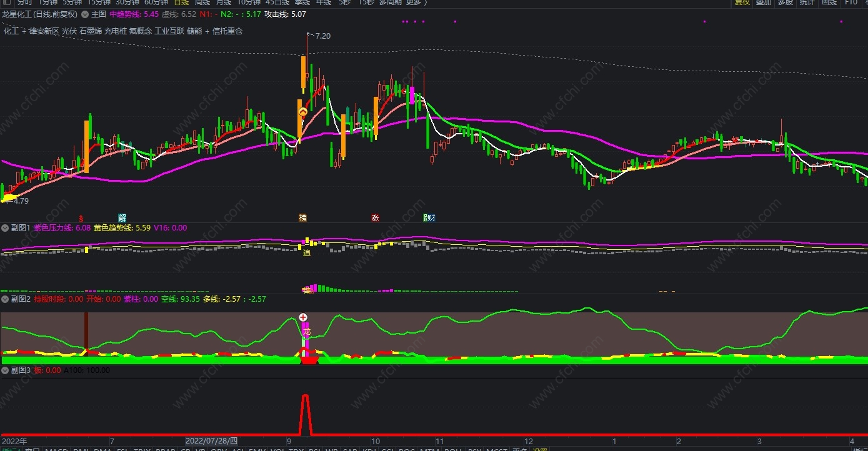Click the 叠加 overlay button
This screenshot has width=868, height=451.
coord(763,2)
